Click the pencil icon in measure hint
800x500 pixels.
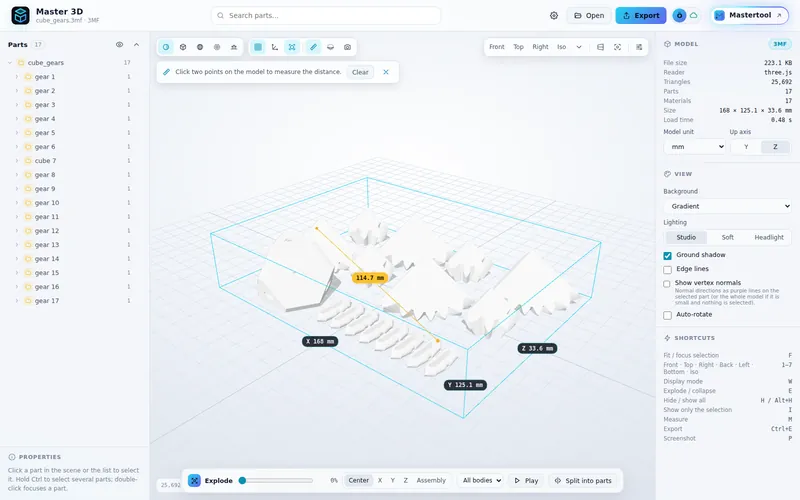166,72
